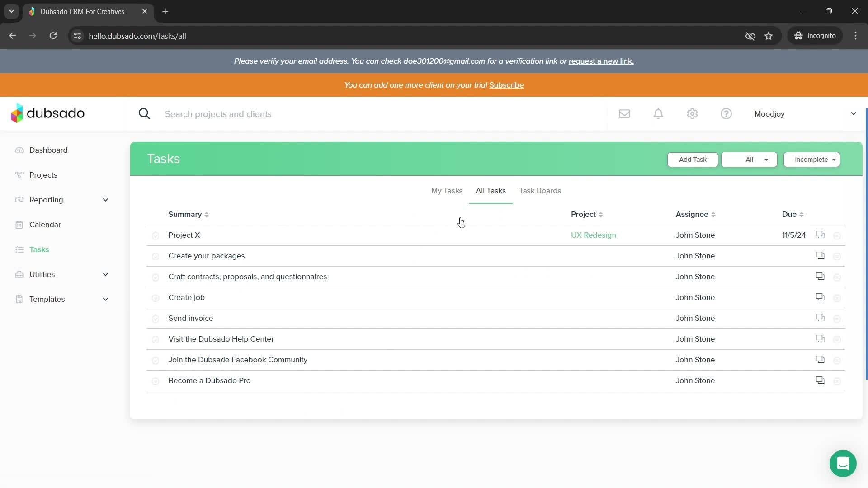Click the Projects sidebar icon
Viewport: 868px width, 488px height.
pos(19,175)
